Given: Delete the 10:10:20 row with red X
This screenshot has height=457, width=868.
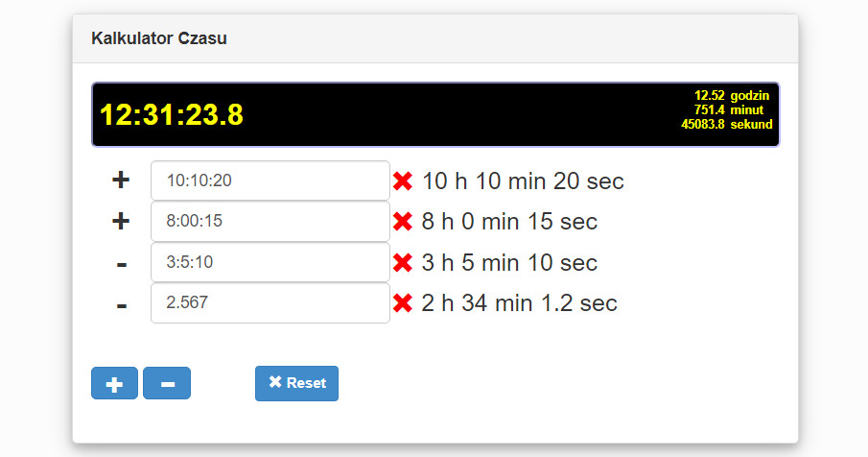Looking at the screenshot, I should pos(403,180).
